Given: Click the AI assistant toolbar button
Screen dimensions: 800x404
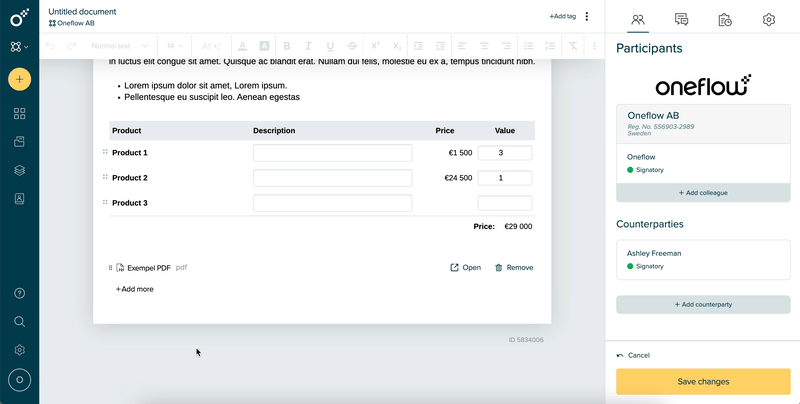Looking at the screenshot, I should (211, 46).
